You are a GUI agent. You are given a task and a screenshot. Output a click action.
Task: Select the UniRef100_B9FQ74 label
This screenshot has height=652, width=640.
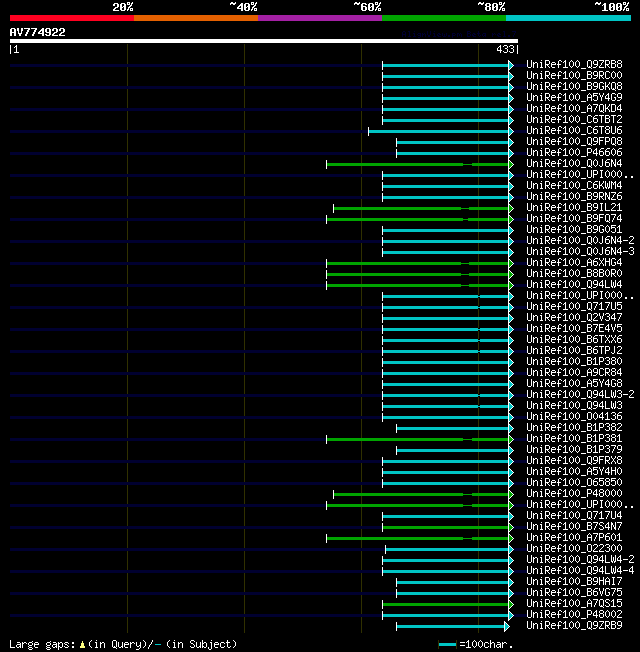[x=574, y=218]
